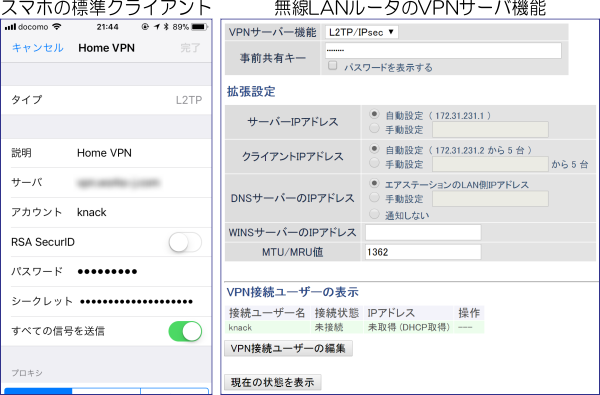Tap the Wi-Fi status icon
Viewport: 600px width, 395px height.
(x=57, y=27)
